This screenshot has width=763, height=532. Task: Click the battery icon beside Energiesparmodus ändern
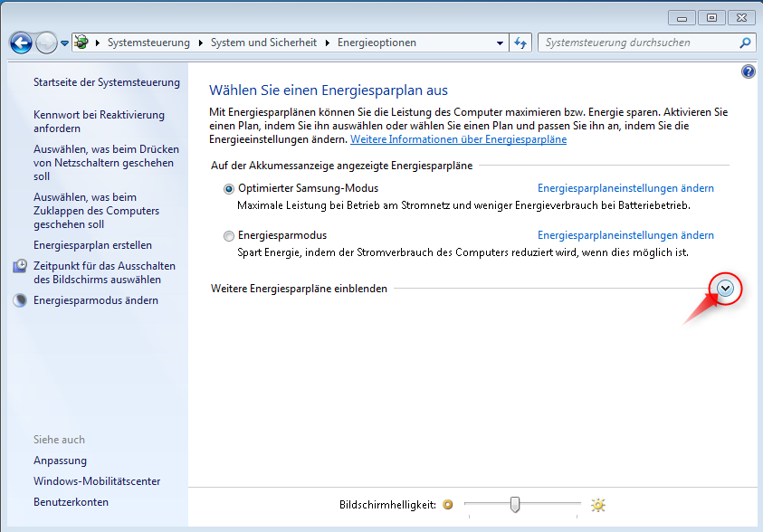20,299
